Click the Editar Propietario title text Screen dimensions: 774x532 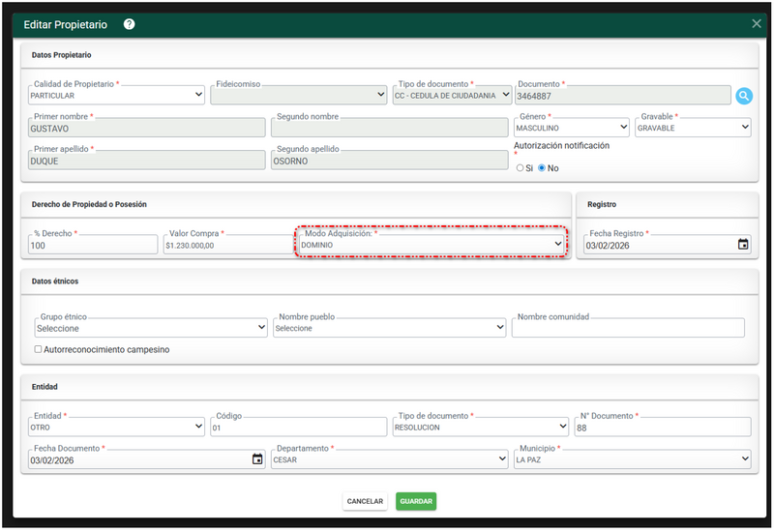coord(65,25)
